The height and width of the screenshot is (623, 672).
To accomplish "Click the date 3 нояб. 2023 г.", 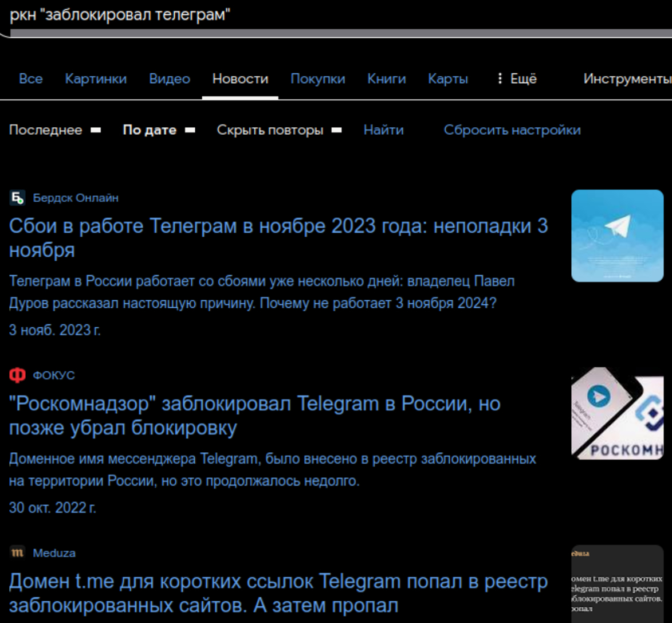I will (x=55, y=330).
